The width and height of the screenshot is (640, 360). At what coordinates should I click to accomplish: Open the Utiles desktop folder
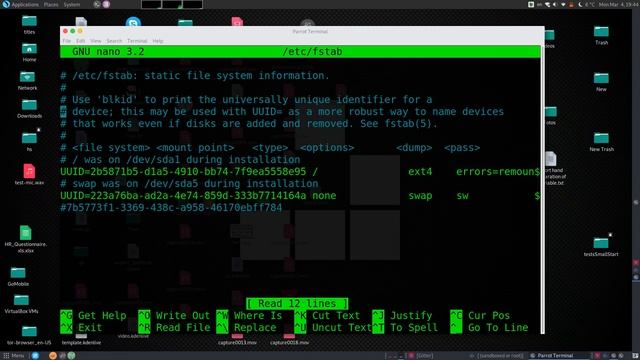click(x=29, y=24)
